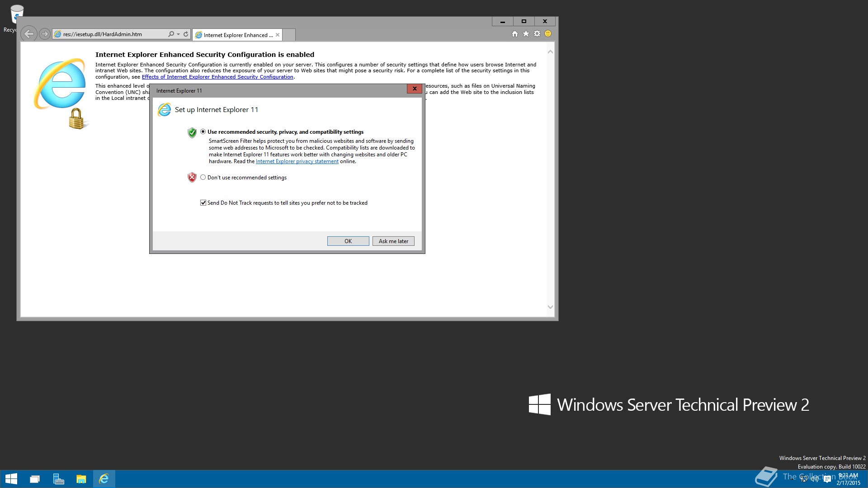Open a new blank tab
This screenshot has width=868, height=488.
289,35
